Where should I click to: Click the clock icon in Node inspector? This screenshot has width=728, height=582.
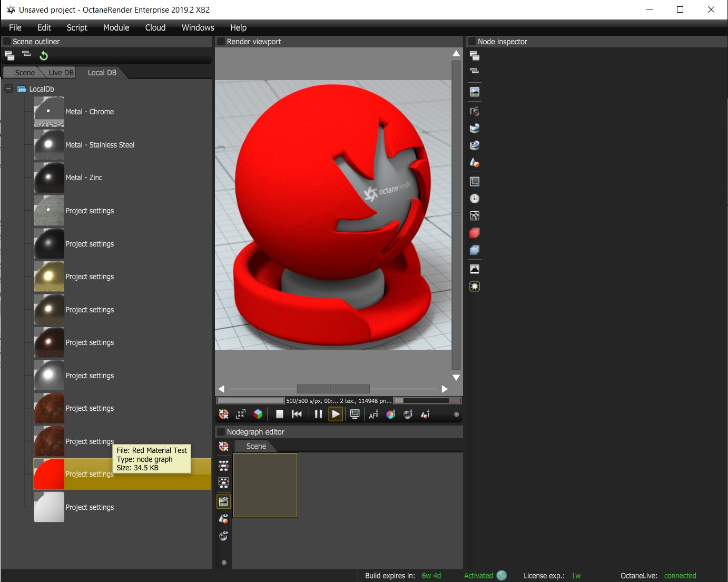tap(475, 199)
